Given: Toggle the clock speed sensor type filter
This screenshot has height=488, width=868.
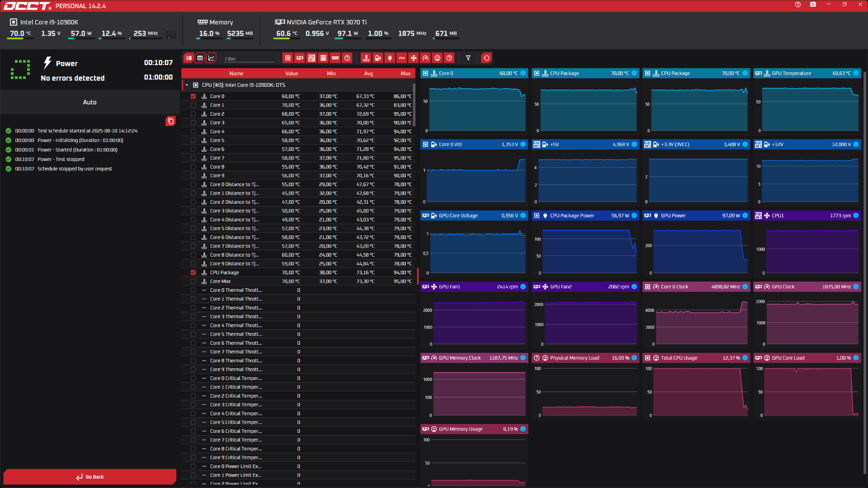Looking at the screenshot, I should pyautogui.click(x=425, y=58).
